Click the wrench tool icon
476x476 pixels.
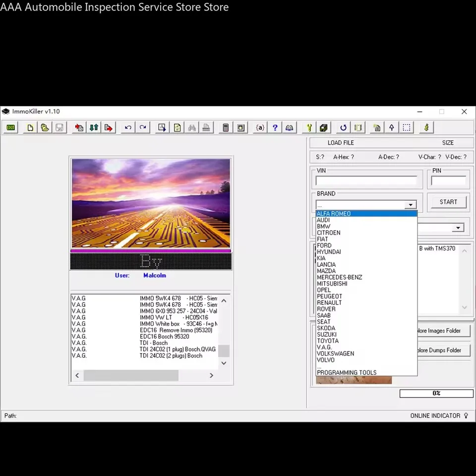309,127
